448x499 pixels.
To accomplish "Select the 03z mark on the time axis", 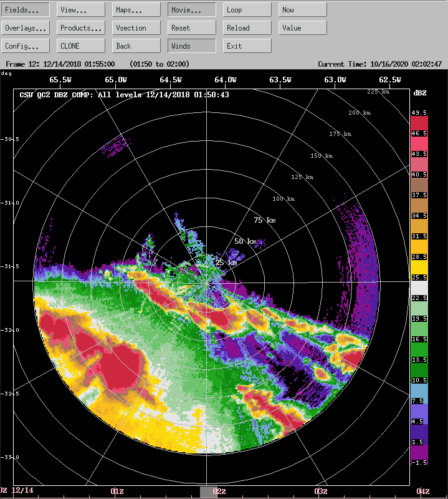I will click(321, 492).
